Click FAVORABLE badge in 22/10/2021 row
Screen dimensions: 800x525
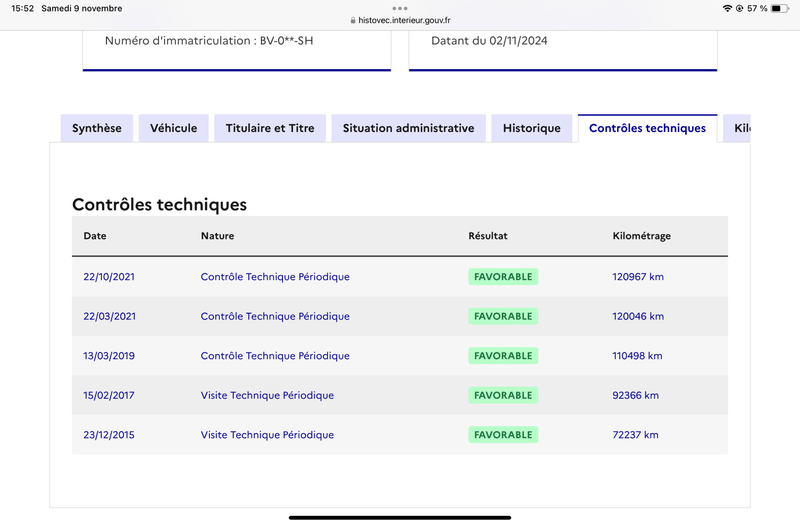coord(503,277)
